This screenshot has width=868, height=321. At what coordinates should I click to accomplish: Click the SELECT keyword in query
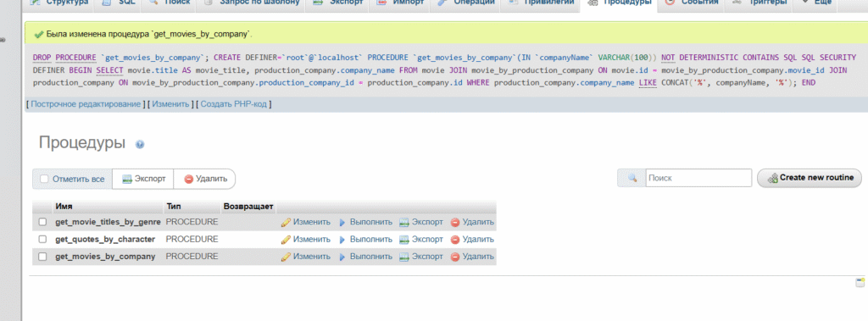coord(109,70)
